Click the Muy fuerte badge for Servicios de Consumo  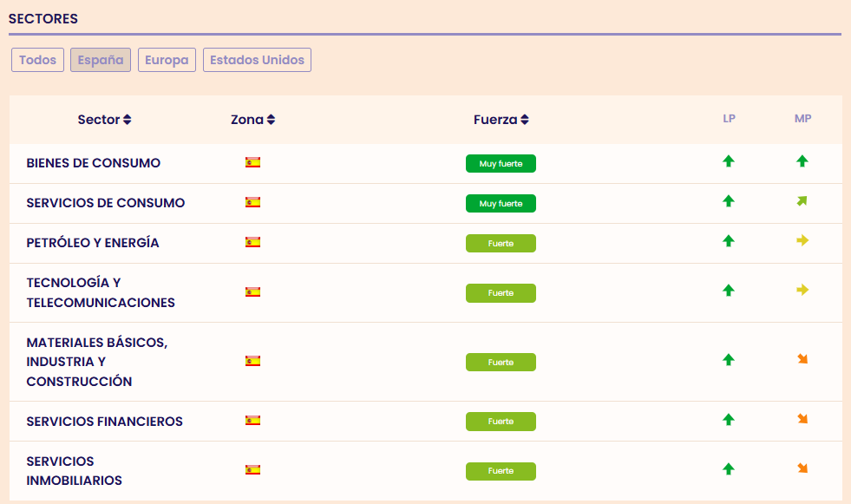click(x=501, y=204)
